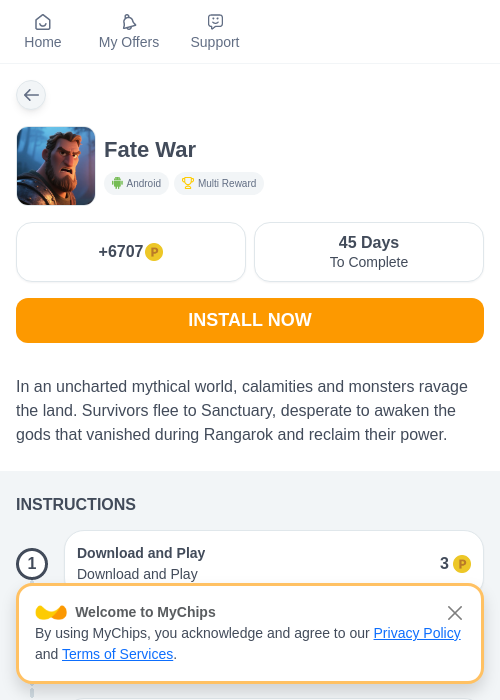
Task: Open the Privacy Policy link
Action: coord(417,633)
